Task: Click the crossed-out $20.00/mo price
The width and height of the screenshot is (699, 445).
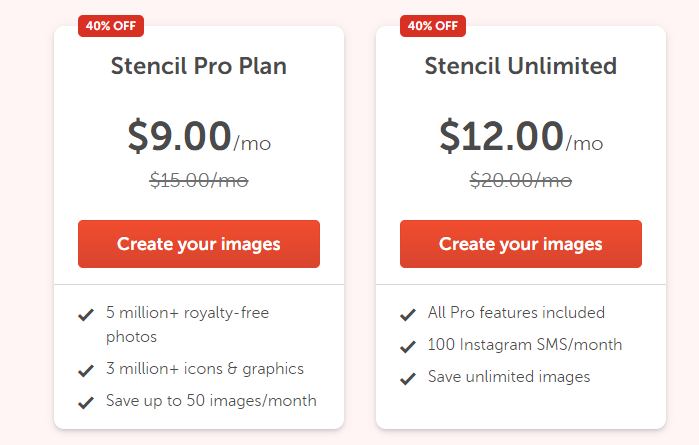Action: pyautogui.click(x=520, y=181)
